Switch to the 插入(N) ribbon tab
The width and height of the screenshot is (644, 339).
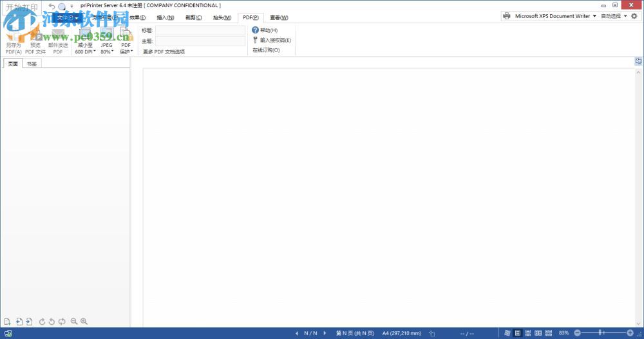(x=166, y=17)
